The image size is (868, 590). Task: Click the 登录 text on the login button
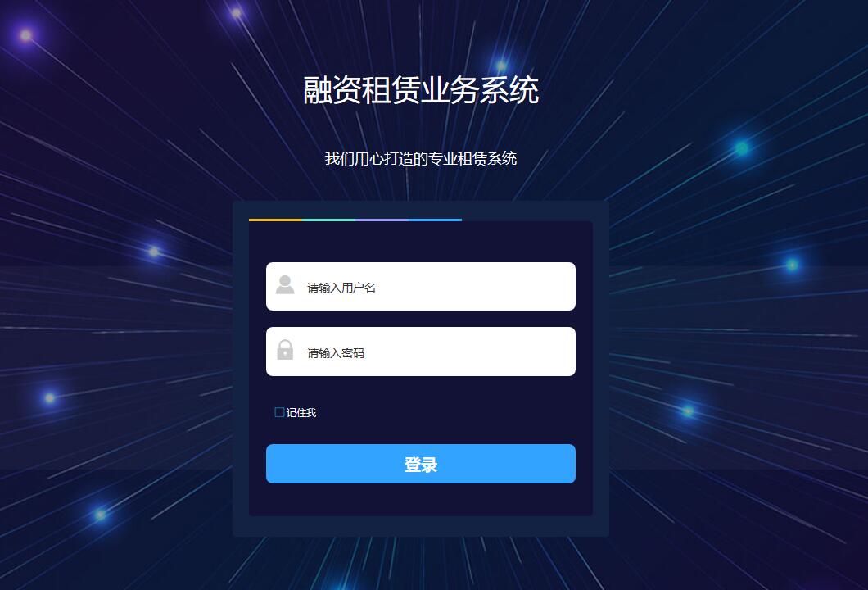pyautogui.click(x=421, y=465)
